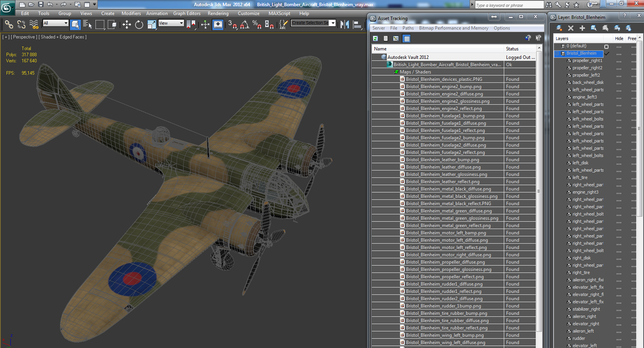This screenshot has width=644, height=348.
Task: Open the Graph Editors menu
Action: coord(187,13)
